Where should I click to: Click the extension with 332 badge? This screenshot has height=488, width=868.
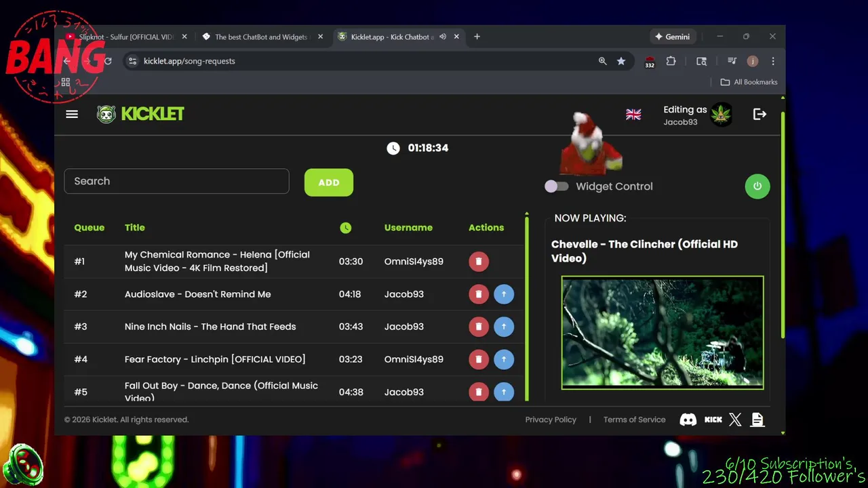point(650,62)
